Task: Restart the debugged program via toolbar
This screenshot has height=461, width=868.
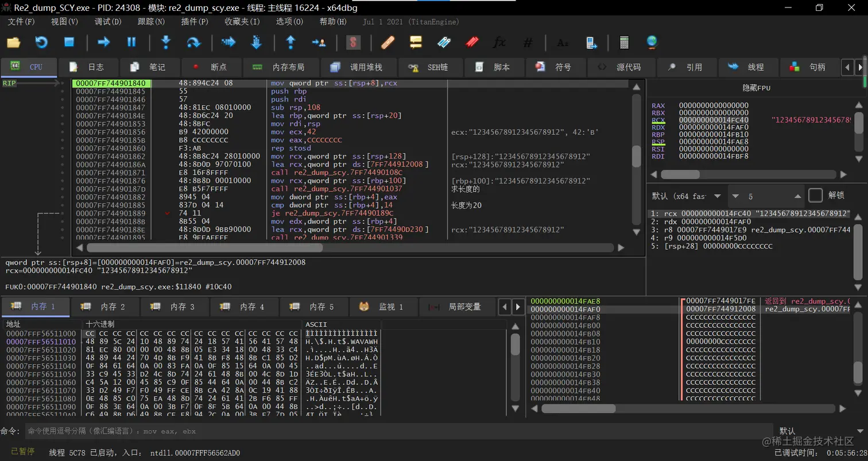Action: [x=41, y=42]
